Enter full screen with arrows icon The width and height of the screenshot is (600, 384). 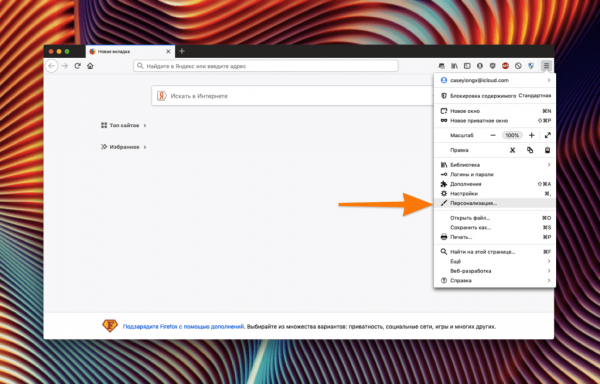[x=548, y=135]
